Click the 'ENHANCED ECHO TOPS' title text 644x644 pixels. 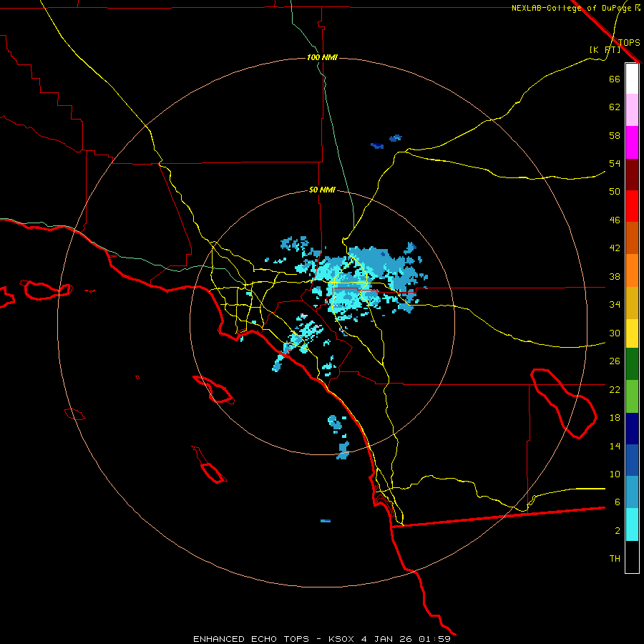pos(251,639)
